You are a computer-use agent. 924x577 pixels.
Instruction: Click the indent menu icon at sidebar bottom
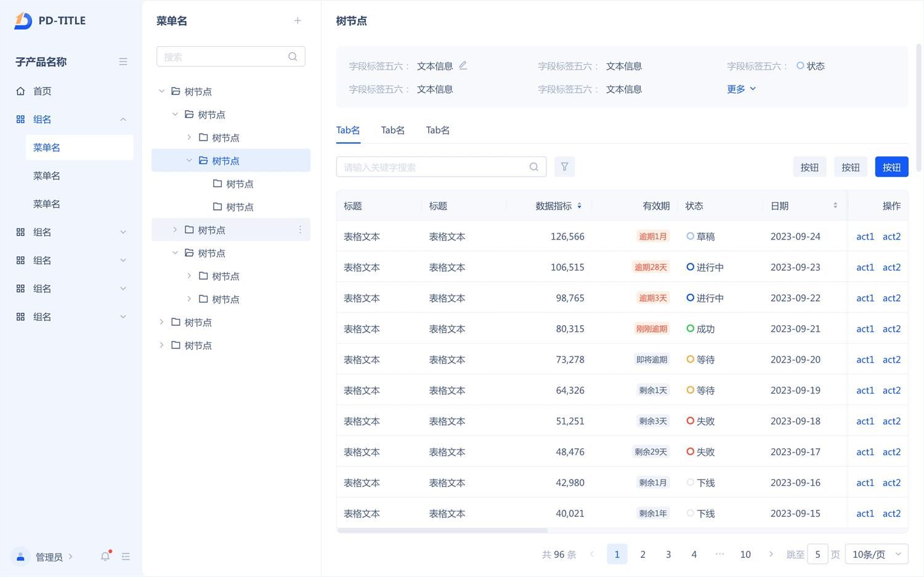(x=126, y=556)
